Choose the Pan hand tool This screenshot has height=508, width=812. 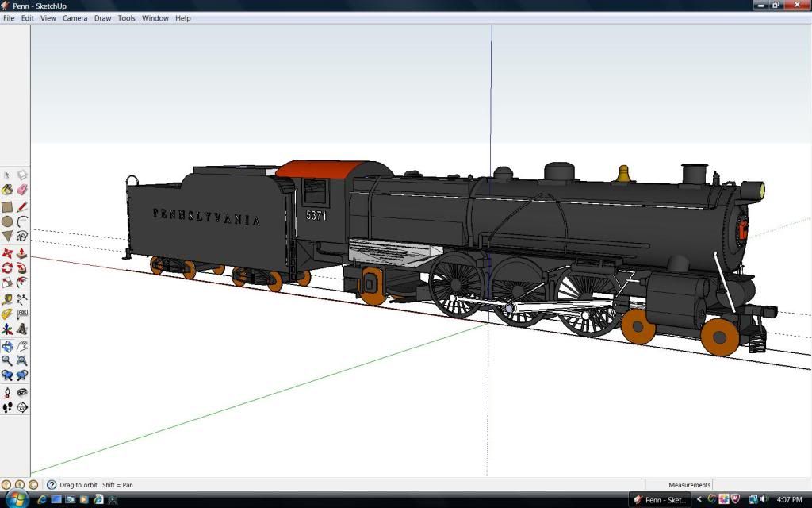(x=21, y=346)
